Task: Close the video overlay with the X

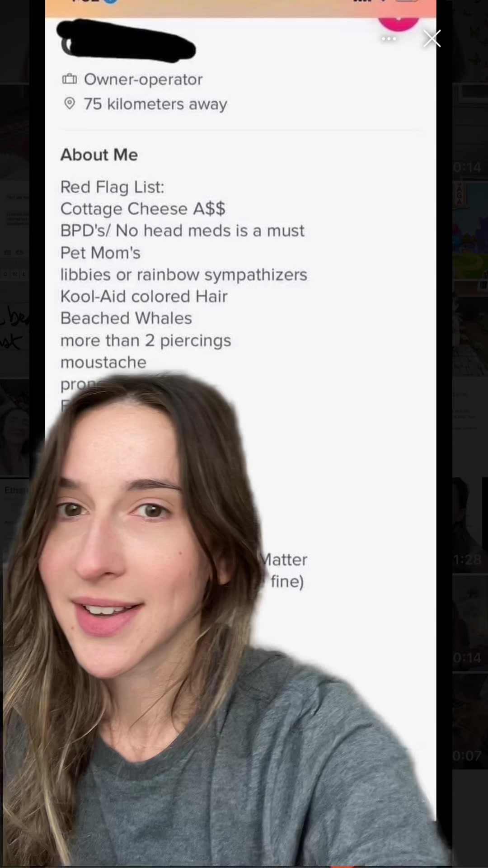Action: (432, 39)
